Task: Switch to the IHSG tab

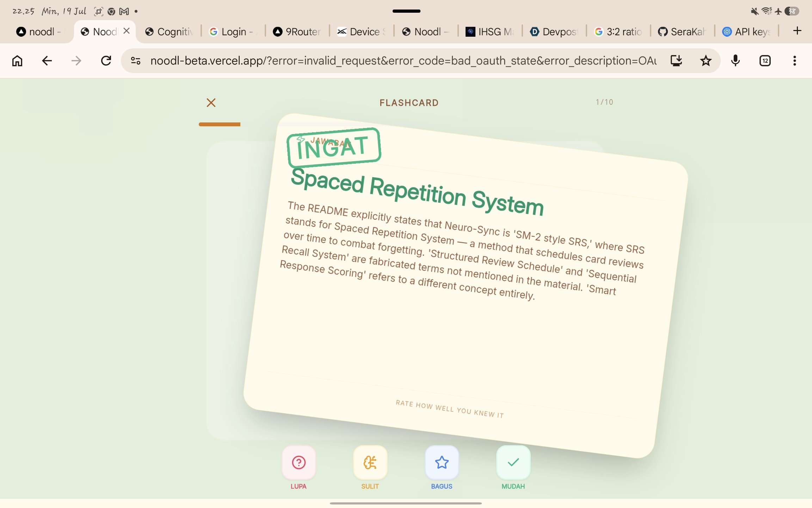Action: click(490, 32)
